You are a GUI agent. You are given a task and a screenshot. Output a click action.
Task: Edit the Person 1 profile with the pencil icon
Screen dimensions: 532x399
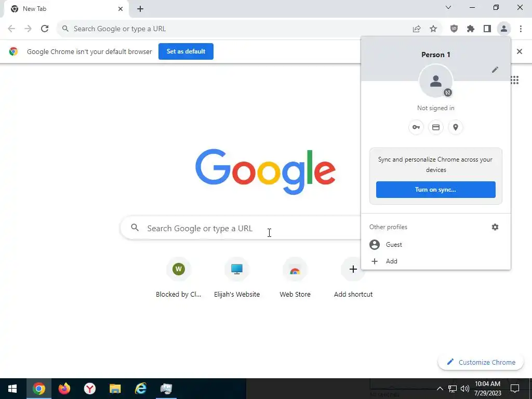coord(495,70)
